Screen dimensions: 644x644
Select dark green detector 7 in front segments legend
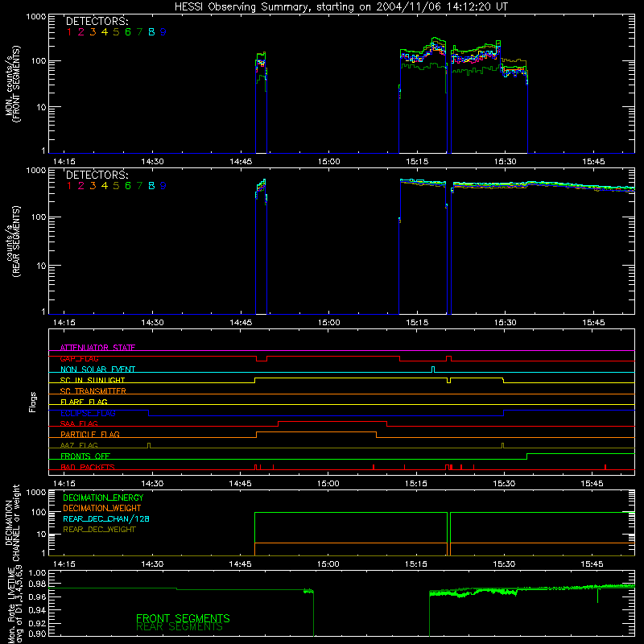click(139, 32)
